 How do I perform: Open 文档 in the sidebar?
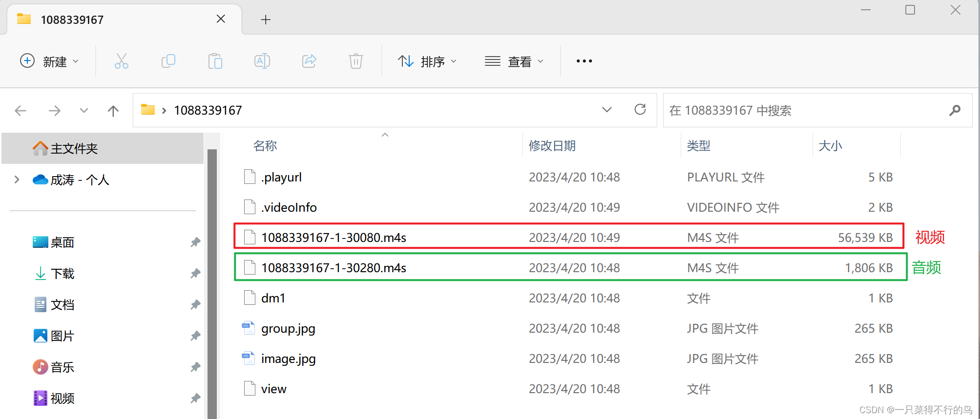(63, 305)
